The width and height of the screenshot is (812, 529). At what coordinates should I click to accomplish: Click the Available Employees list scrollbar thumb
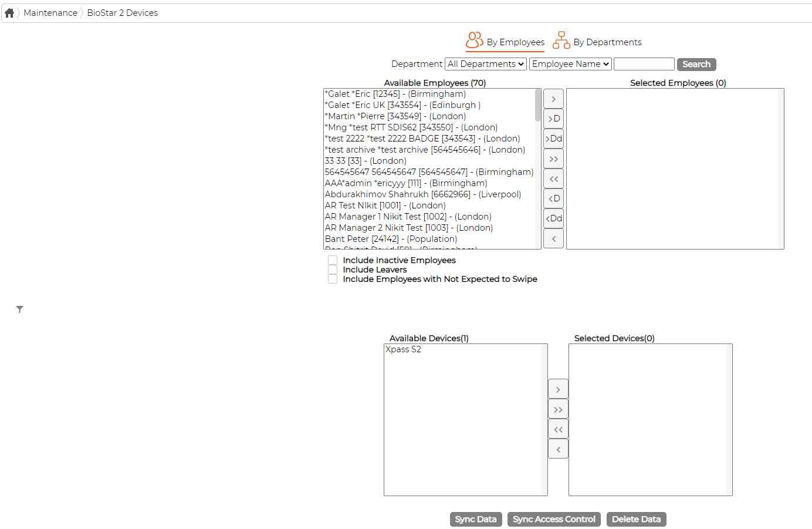tap(538, 105)
